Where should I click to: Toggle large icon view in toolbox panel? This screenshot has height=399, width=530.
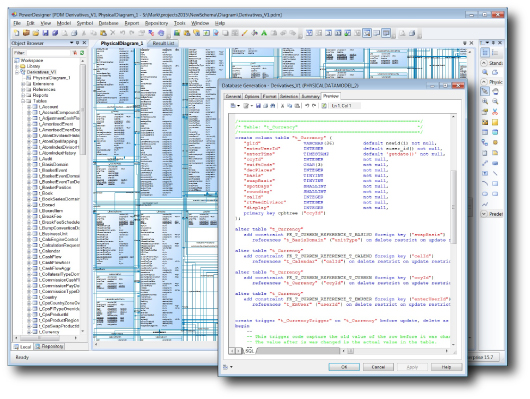[485, 52]
